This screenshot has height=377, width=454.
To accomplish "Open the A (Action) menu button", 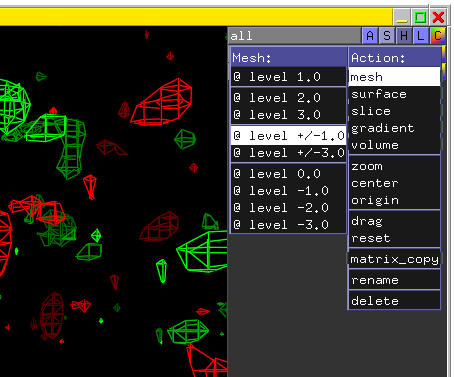I will (370, 36).
